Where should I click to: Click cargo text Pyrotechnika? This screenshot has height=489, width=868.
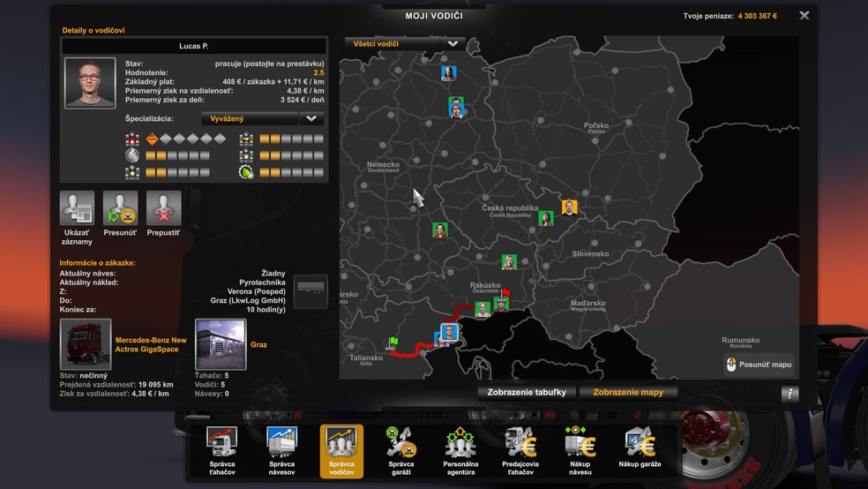tap(262, 282)
